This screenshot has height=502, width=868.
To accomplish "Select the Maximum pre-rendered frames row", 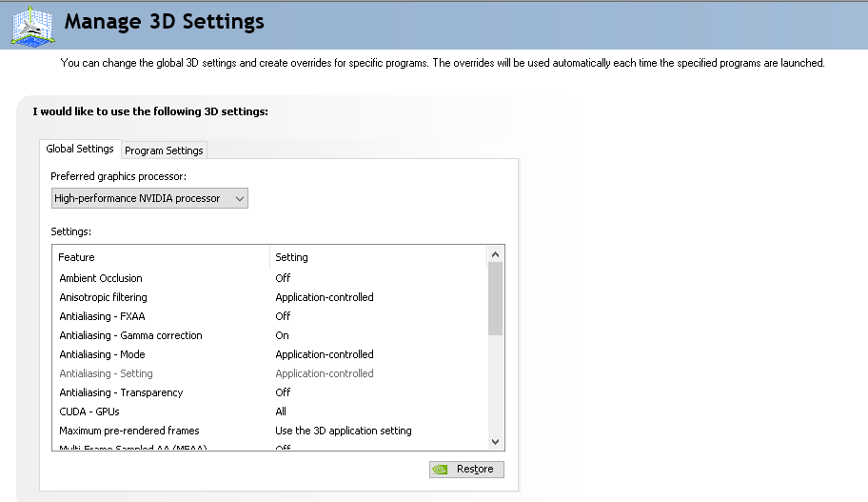I will tap(129, 431).
